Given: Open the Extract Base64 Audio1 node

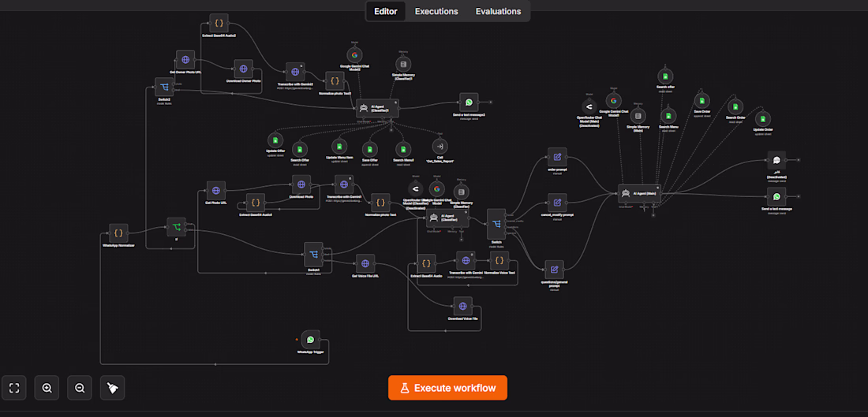Looking at the screenshot, I should 255,203.
